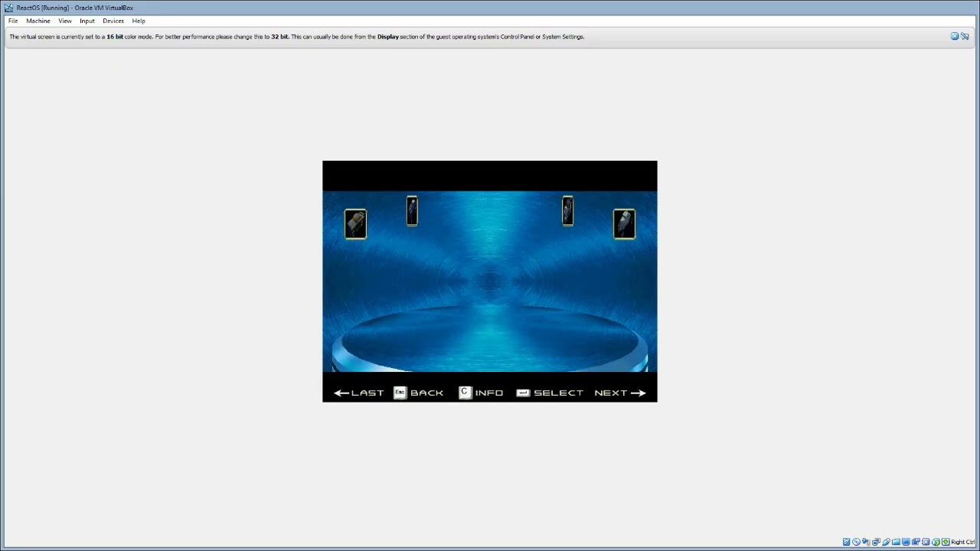
Task: Click the display status icon
Action: [906, 542]
